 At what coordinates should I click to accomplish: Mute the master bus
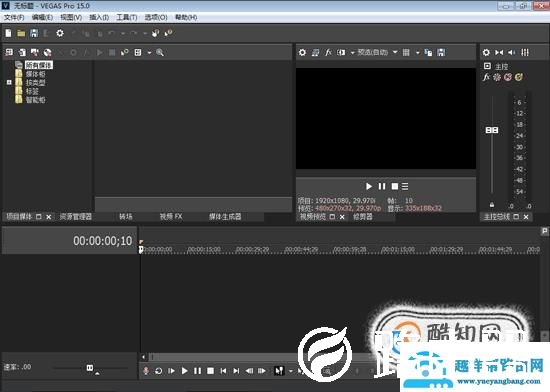coord(508,77)
